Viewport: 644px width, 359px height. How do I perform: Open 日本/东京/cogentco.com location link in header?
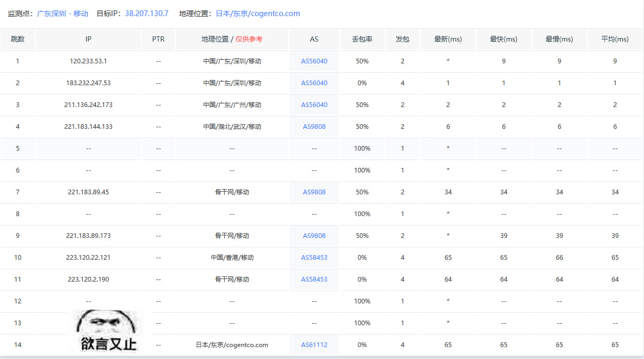tap(258, 14)
